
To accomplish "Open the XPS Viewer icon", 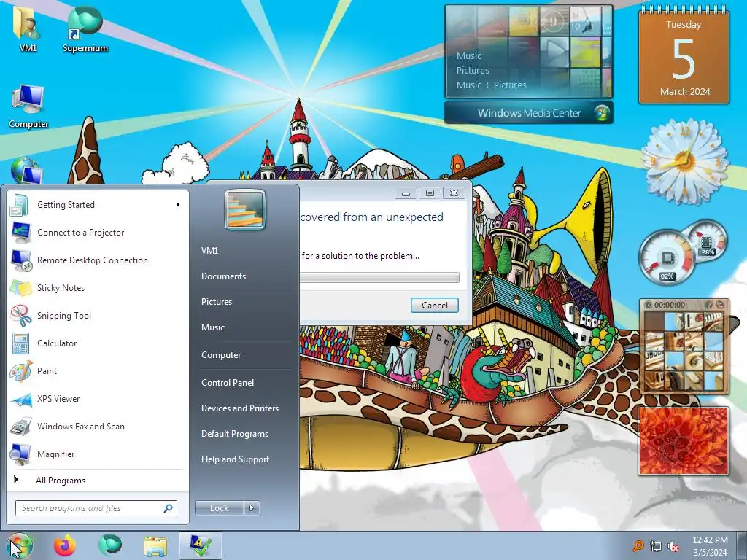I will click(x=20, y=399).
